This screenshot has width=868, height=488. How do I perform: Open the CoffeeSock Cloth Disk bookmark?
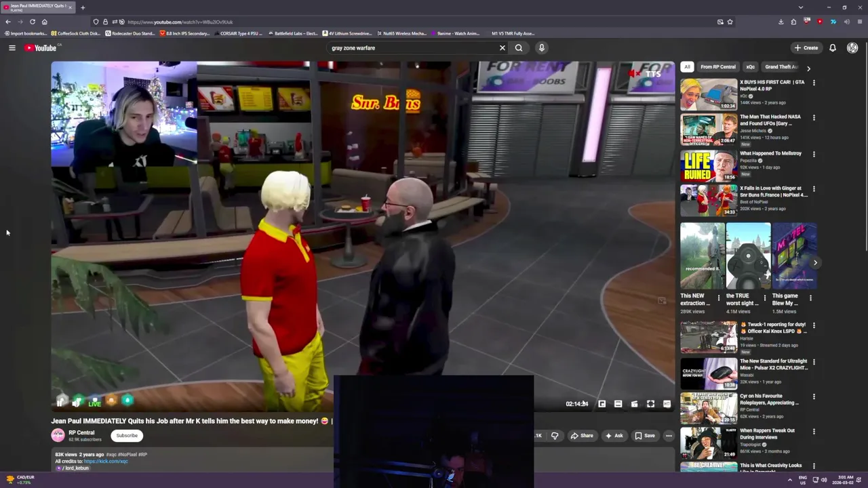(x=76, y=33)
